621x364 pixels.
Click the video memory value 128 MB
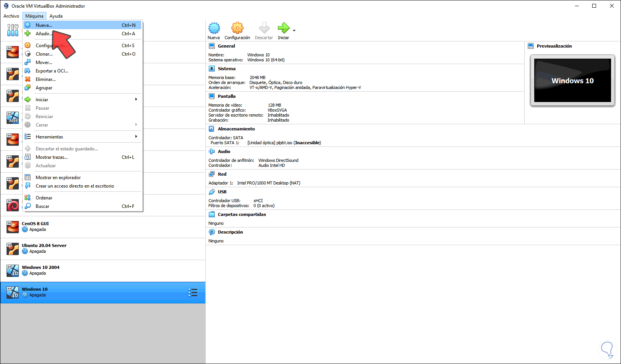click(274, 105)
